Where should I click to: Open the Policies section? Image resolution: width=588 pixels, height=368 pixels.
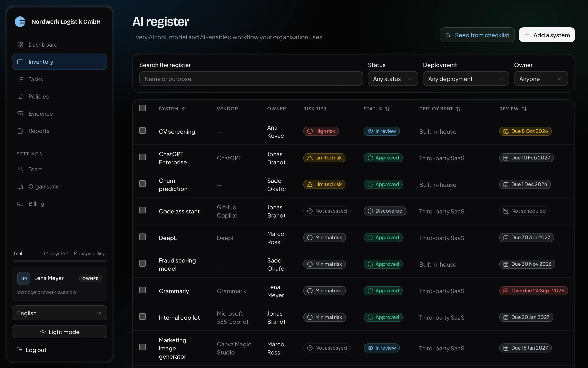(60, 96)
